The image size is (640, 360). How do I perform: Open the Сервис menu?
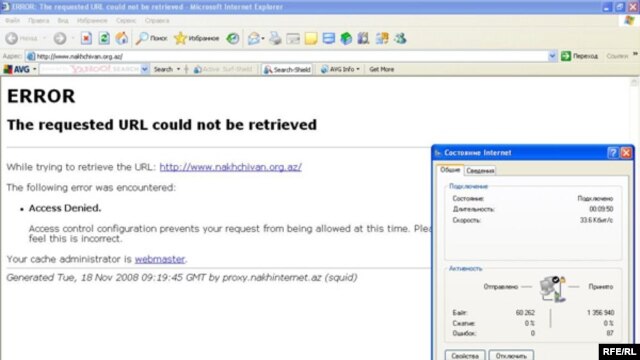126,20
